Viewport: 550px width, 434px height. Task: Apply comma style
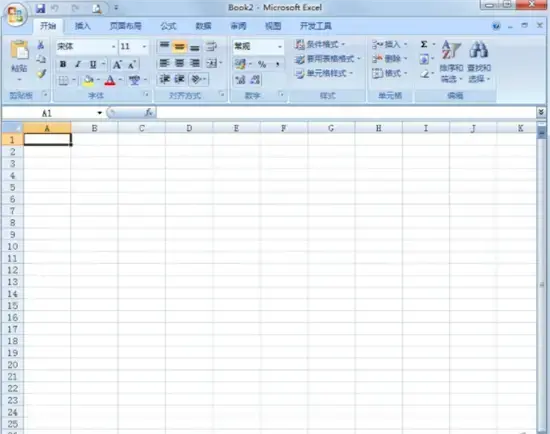(277, 64)
